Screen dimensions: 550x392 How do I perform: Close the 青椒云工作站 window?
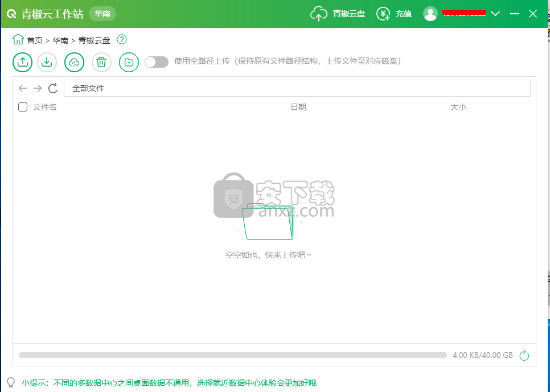point(533,14)
